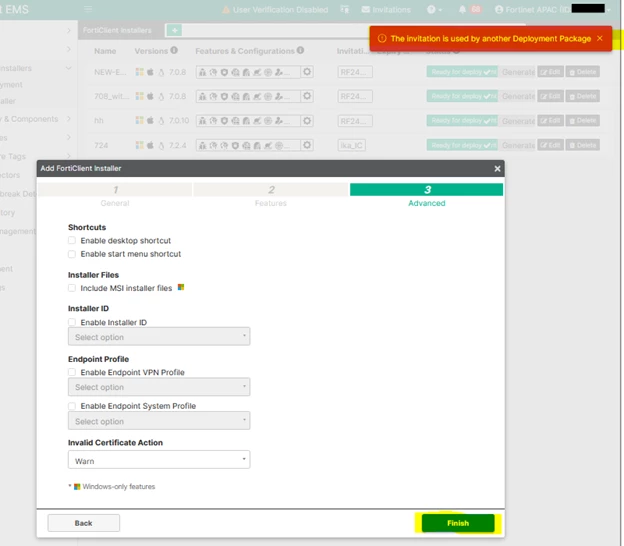Click the user account avatar icon
624x546 pixels.
tap(499, 10)
